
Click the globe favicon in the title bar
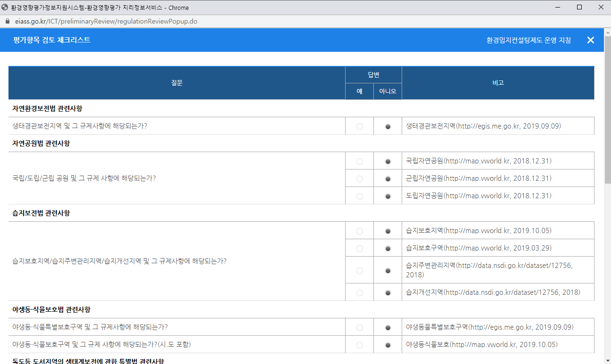coord(5,8)
